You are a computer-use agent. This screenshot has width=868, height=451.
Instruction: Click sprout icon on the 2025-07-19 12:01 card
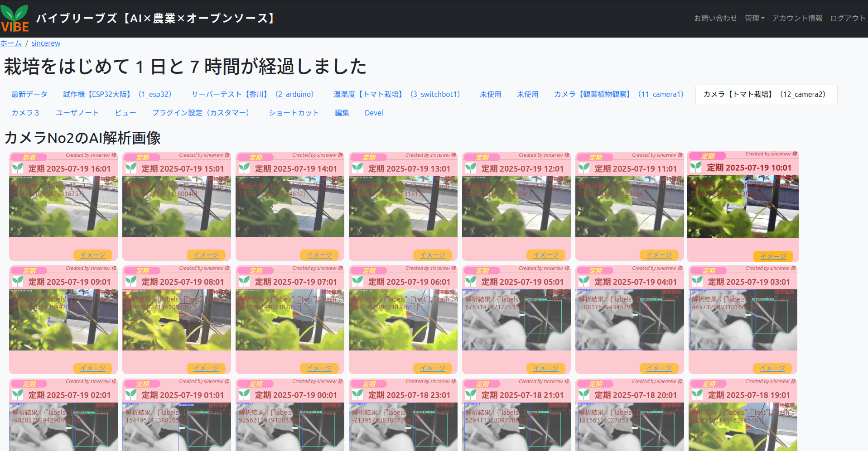[x=471, y=168]
